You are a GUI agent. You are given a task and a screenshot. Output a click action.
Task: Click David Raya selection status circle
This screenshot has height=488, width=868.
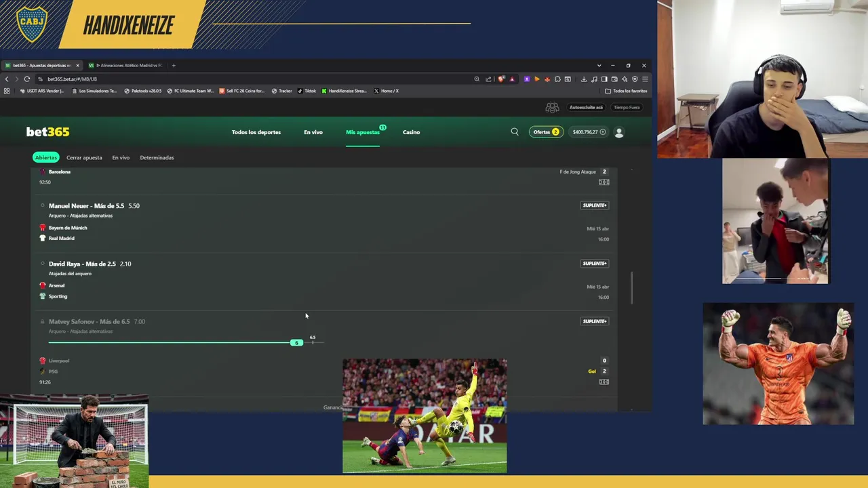(42, 264)
